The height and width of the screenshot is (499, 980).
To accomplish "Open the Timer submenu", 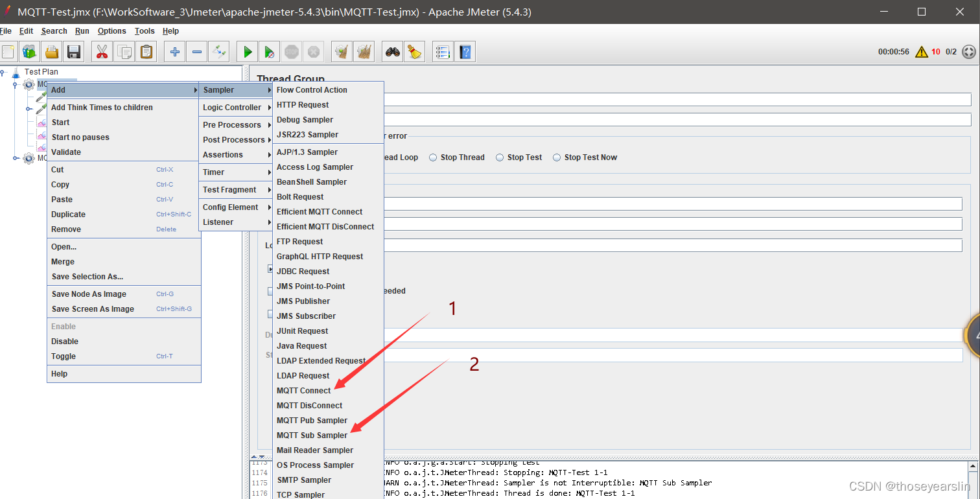I will point(236,172).
